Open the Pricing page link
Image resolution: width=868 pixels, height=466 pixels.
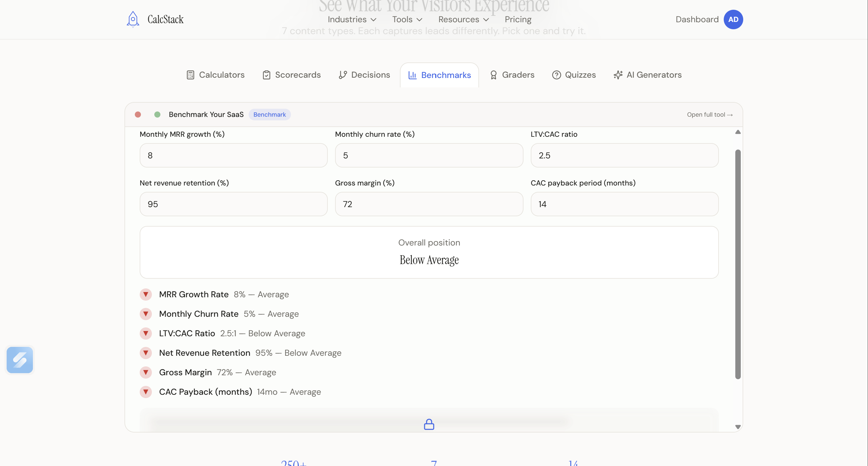[x=518, y=19]
